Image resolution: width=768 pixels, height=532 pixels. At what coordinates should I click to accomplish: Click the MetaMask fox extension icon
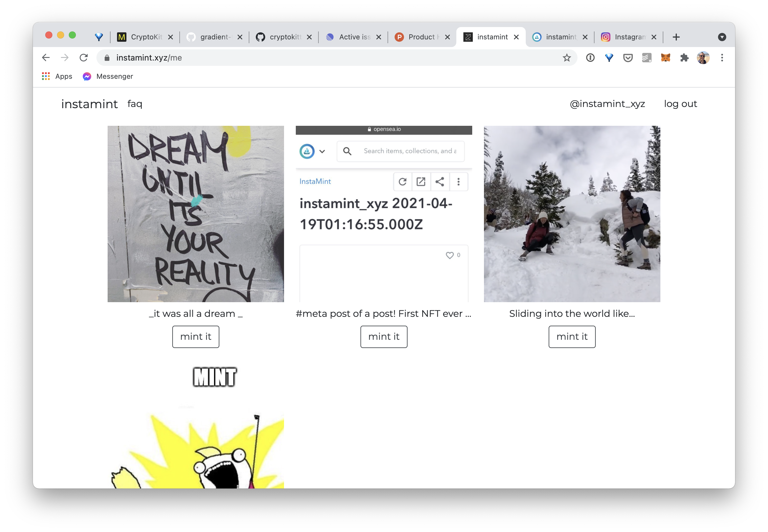(x=665, y=58)
